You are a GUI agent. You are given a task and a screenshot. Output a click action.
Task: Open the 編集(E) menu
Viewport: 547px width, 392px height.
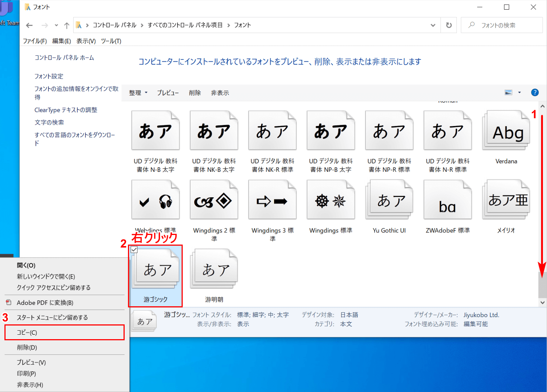61,41
